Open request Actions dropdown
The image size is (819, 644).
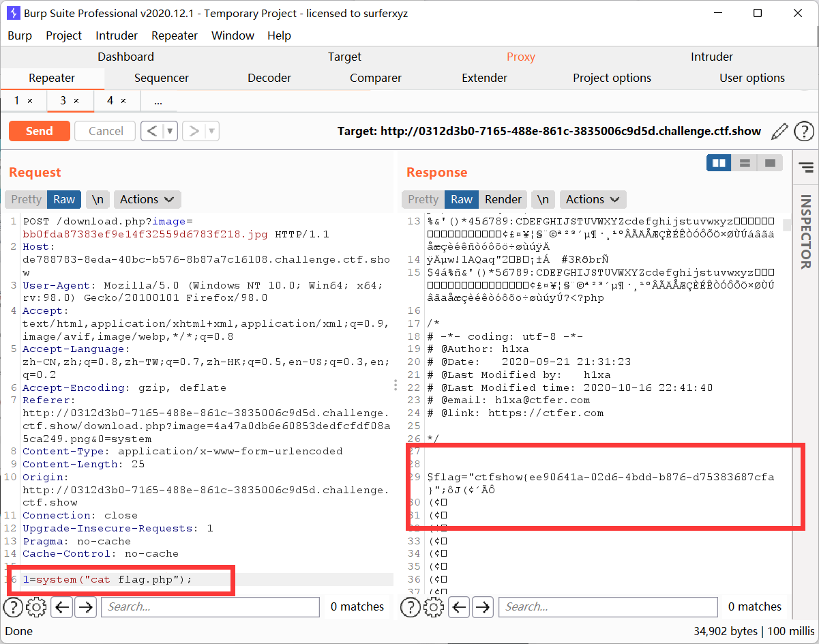coord(147,199)
